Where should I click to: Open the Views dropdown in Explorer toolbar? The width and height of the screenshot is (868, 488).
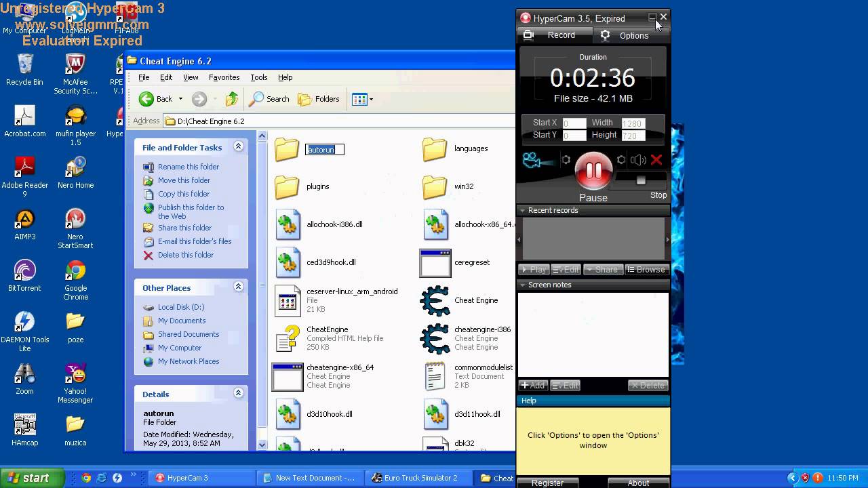pyautogui.click(x=362, y=99)
